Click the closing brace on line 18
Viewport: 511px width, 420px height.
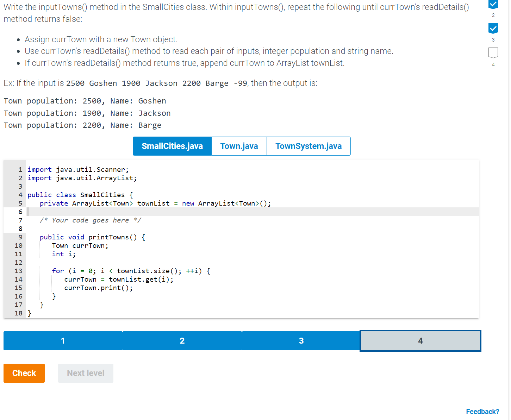click(30, 313)
